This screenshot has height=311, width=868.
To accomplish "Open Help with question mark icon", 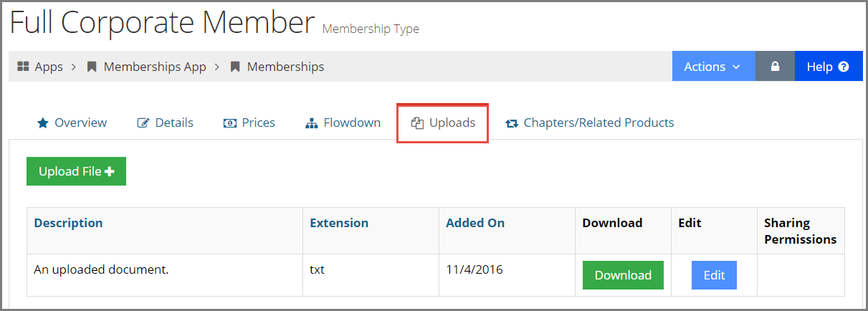I will coord(828,67).
